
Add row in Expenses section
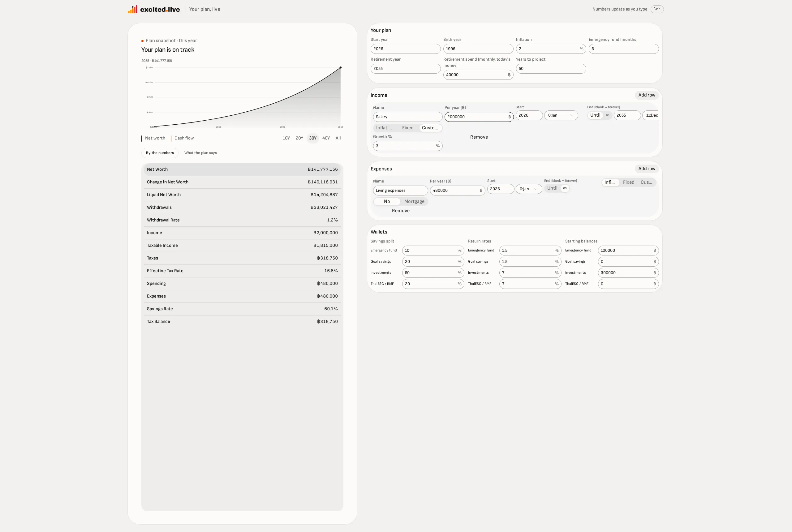pyautogui.click(x=646, y=169)
